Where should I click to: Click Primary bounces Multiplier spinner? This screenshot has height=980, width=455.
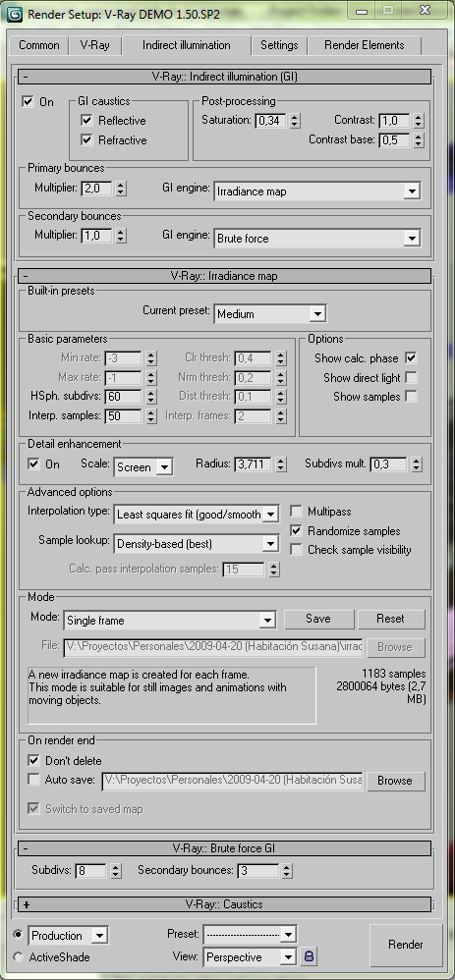pyautogui.click(x=121, y=188)
